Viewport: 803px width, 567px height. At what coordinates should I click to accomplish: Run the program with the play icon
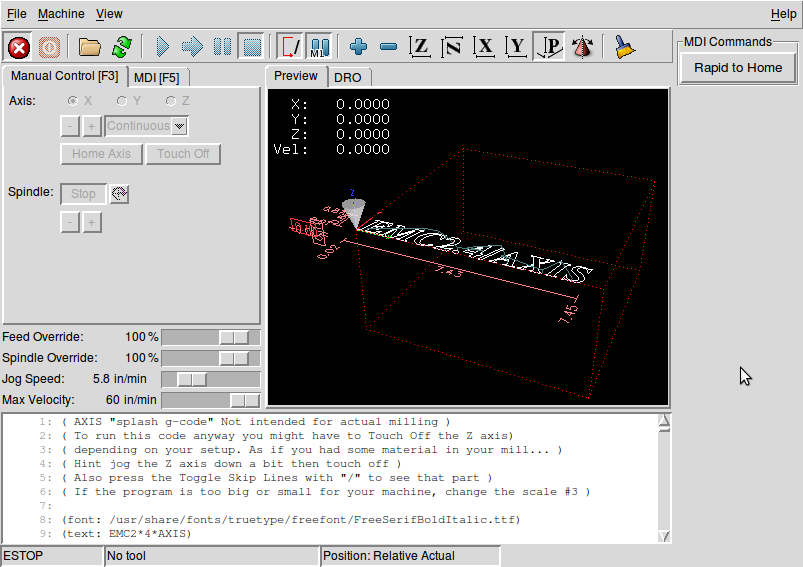pyautogui.click(x=162, y=47)
